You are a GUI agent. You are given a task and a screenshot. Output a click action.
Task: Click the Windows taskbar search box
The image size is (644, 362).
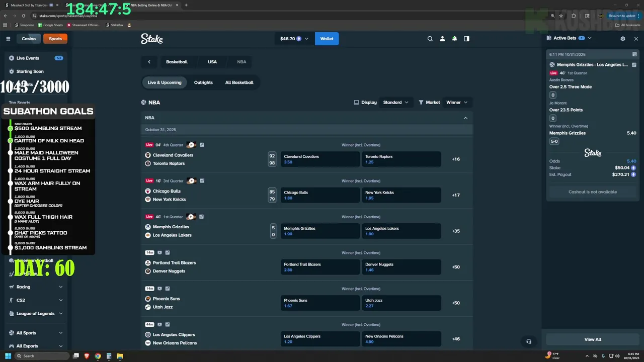(42, 356)
